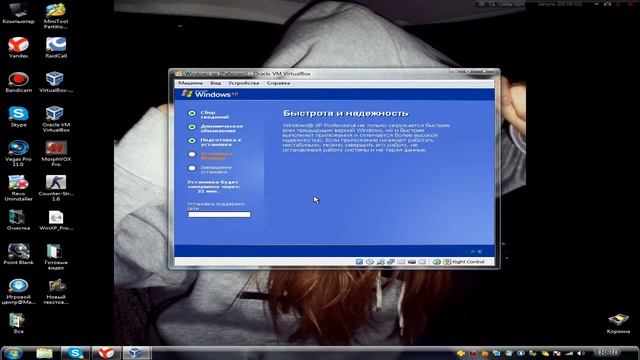This screenshot has width=640, height=360.
Task: Open the Skype desktop shortcut
Action: click(x=18, y=116)
